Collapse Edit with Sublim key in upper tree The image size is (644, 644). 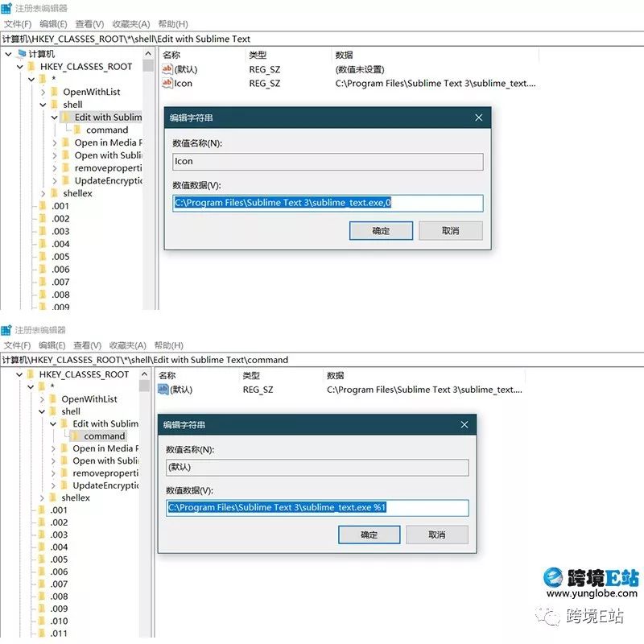coord(54,118)
